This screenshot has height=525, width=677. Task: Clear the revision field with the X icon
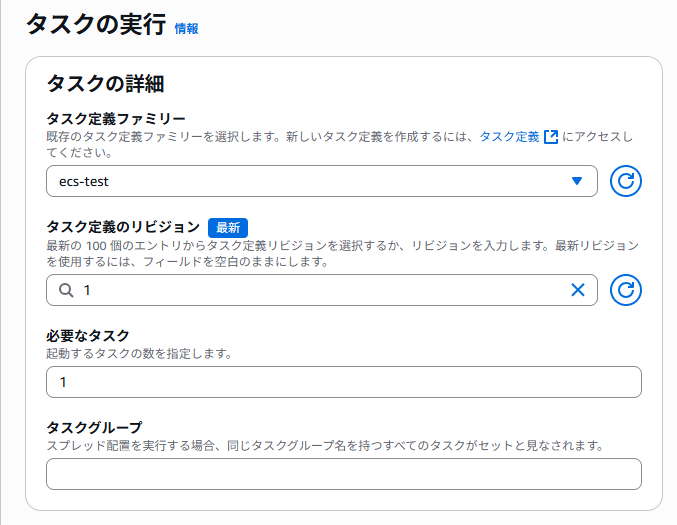578,290
